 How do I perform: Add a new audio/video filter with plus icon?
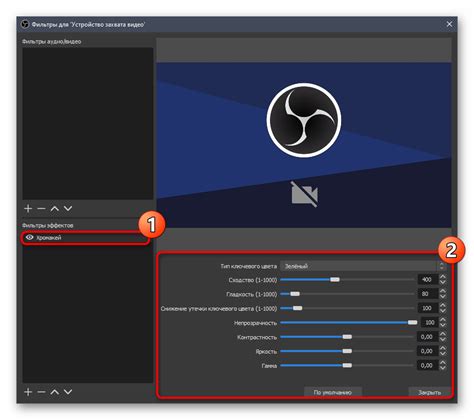[x=28, y=209]
